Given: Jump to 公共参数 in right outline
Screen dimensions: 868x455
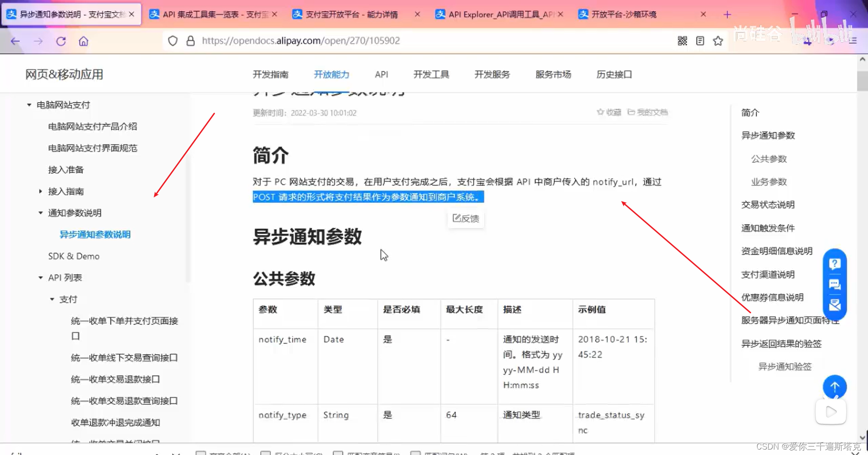Looking at the screenshot, I should (769, 159).
